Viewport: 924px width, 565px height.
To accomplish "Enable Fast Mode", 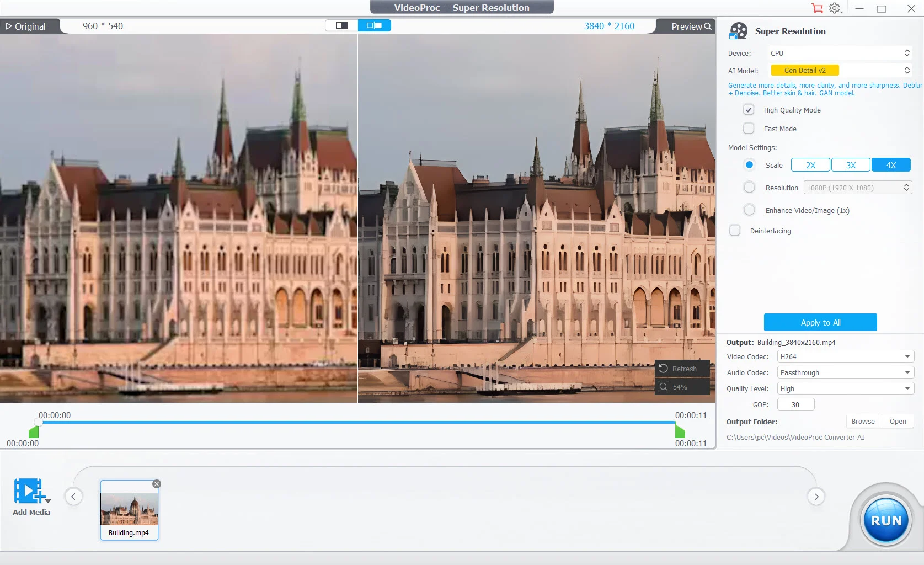I will coord(749,128).
